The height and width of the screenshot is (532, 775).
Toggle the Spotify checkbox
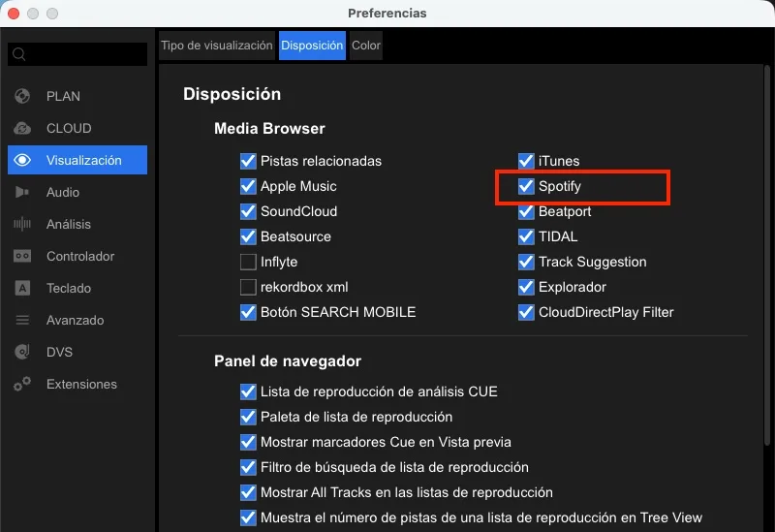point(526,186)
